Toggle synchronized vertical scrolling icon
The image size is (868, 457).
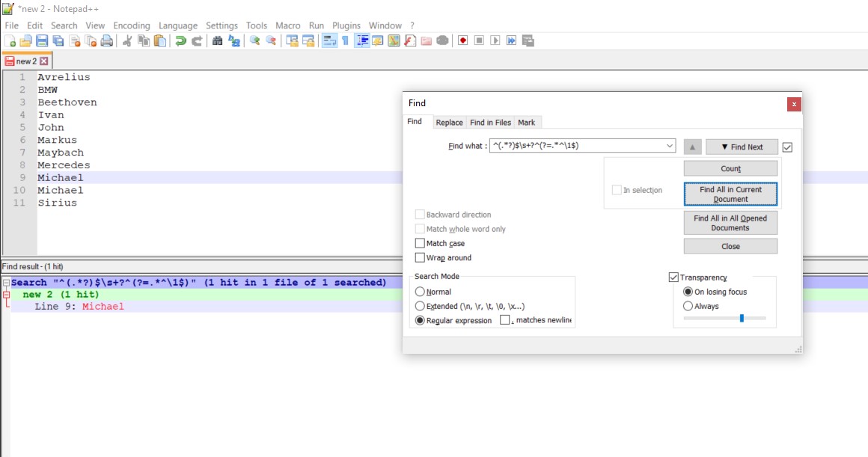pos(292,41)
